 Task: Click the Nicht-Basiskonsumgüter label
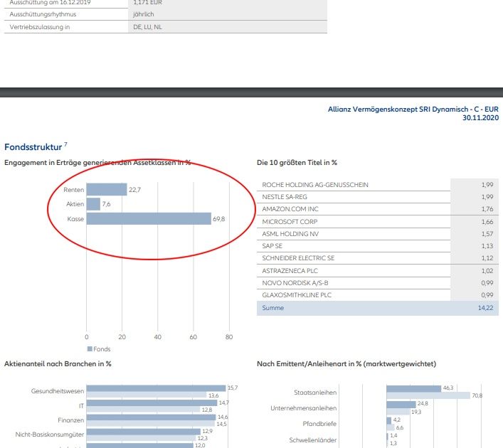(50, 434)
